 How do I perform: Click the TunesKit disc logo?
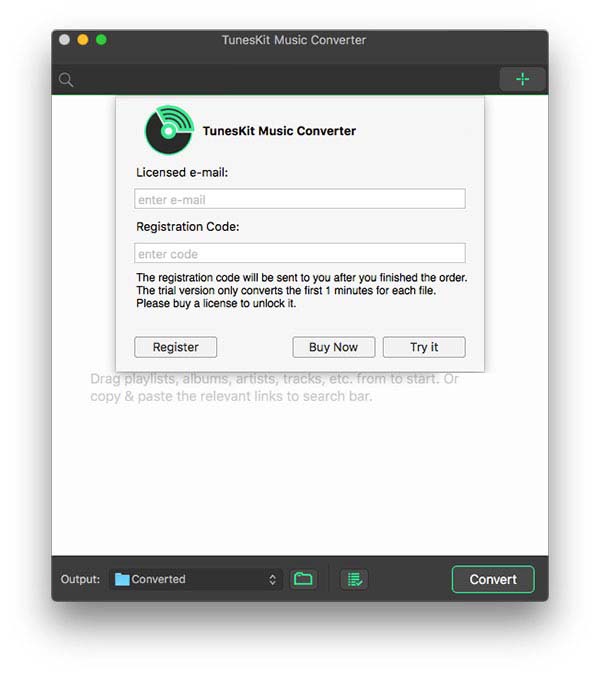point(169,130)
